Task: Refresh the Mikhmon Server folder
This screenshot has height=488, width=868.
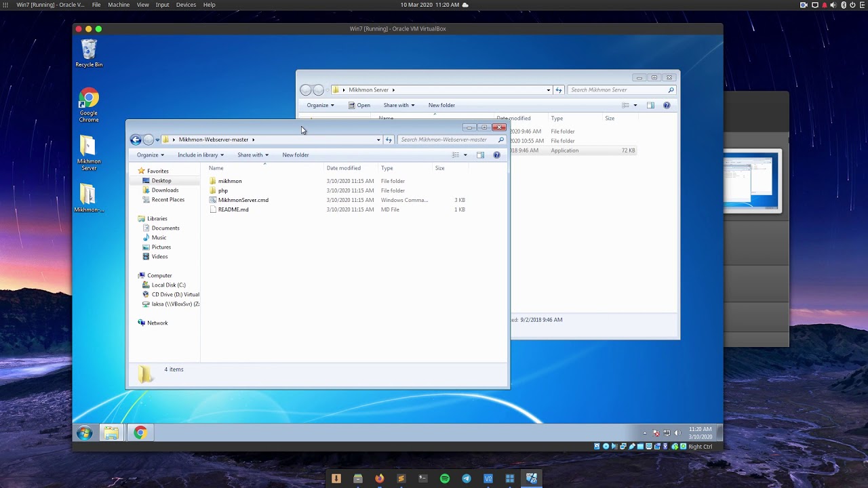Action: click(559, 90)
